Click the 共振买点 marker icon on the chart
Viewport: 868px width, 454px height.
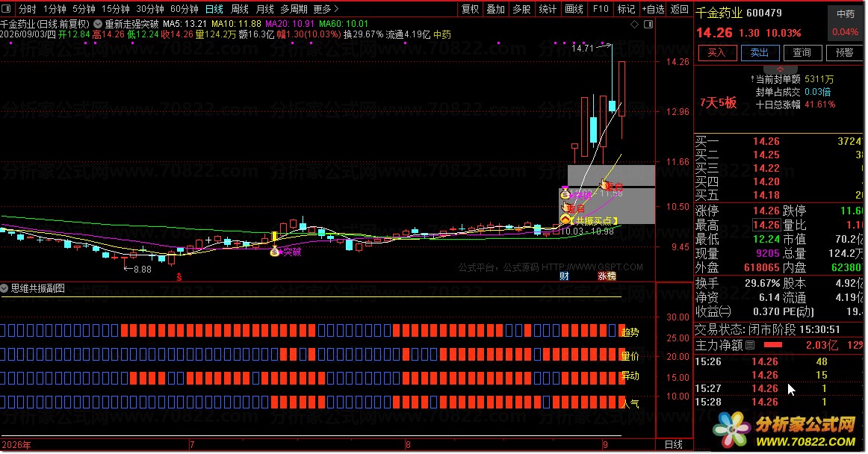point(565,220)
